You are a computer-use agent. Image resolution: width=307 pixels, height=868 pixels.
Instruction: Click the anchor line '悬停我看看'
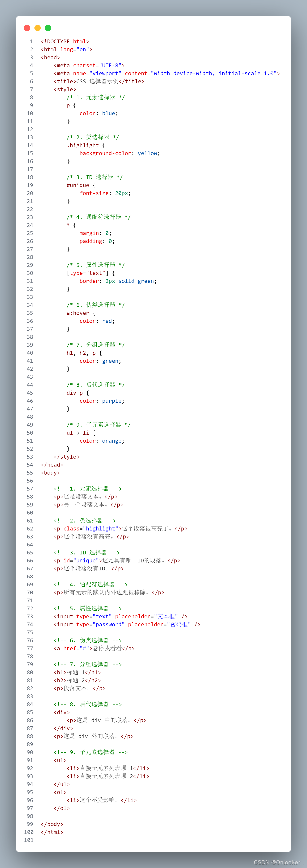point(94,648)
